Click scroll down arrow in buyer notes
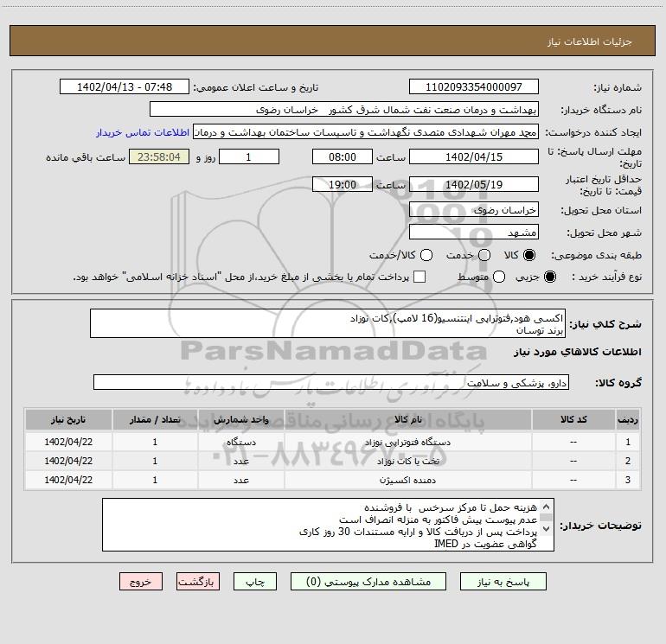This screenshot has height=644, width=666. (547, 529)
